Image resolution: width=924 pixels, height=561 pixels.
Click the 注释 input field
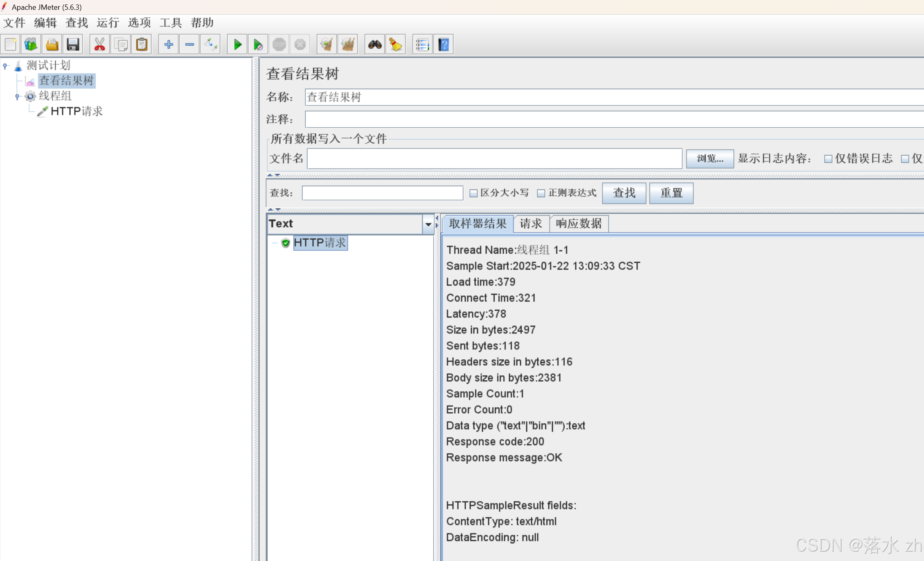click(x=614, y=119)
